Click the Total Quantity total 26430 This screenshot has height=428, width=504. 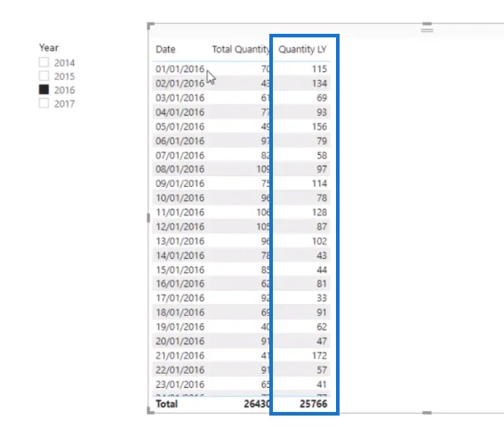pyautogui.click(x=257, y=404)
